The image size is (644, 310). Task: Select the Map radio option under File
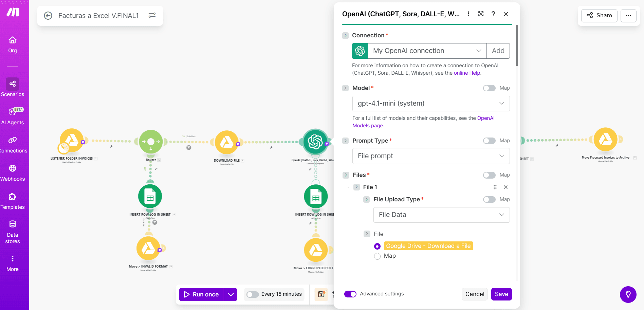(x=377, y=256)
